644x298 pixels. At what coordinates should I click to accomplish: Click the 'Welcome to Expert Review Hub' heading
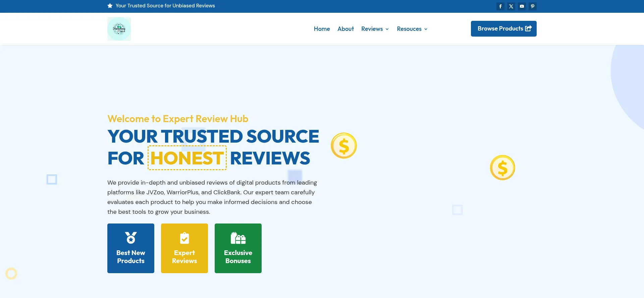point(178,119)
